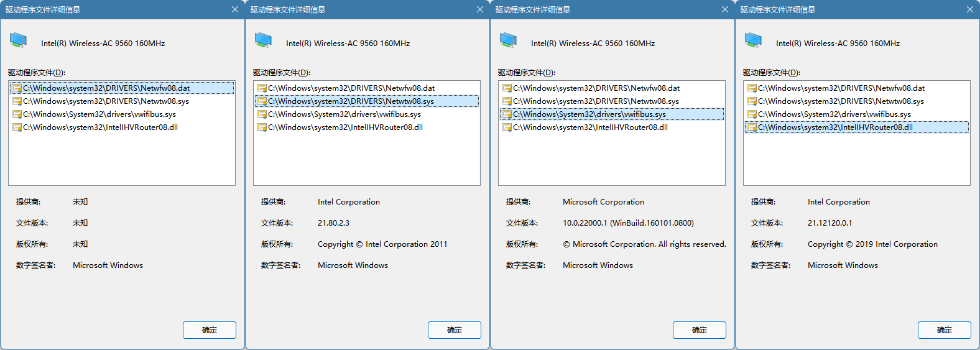Click the network adapter icon in the 未知 provider dialog
980x350 pixels.
coord(18,40)
